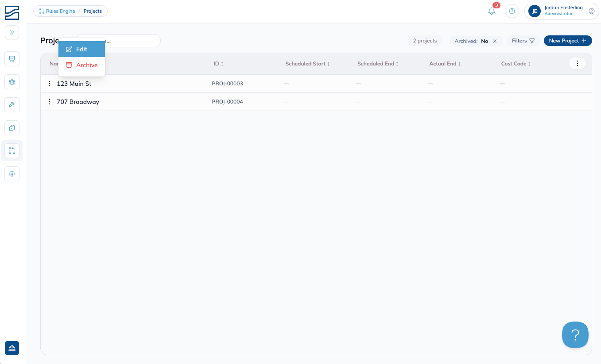This screenshot has width=601, height=364.
Task: Open the documents checklist icon in sidebar
Action: (12, 128)
